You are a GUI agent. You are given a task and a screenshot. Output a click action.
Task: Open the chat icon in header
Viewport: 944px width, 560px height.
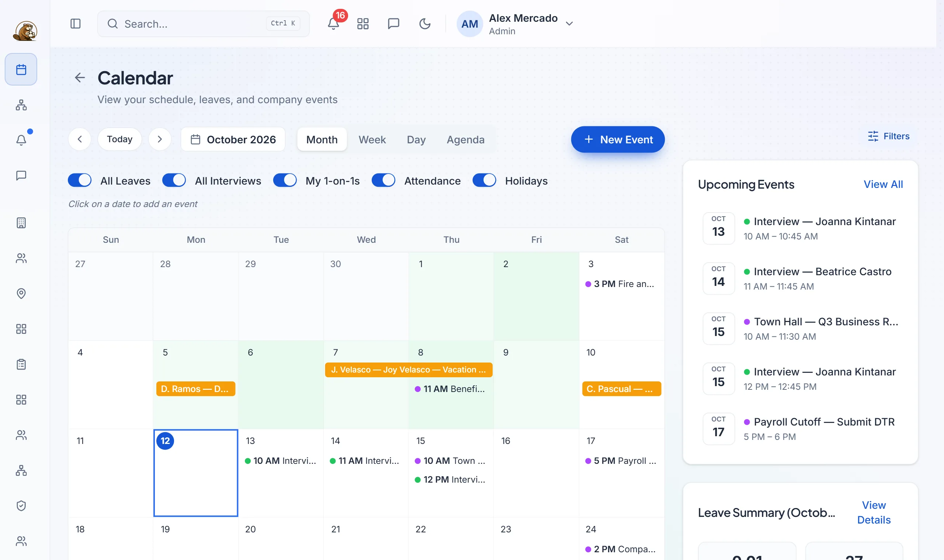coord(393,24)
